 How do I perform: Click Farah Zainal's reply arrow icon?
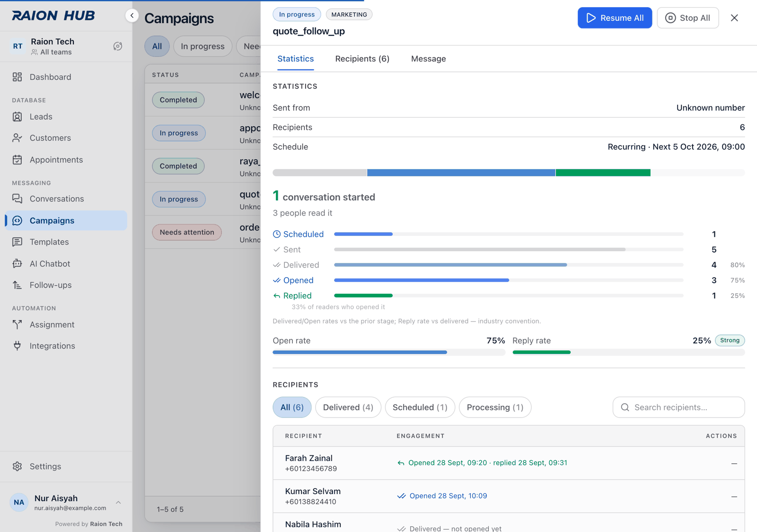[x=401, y=463]
